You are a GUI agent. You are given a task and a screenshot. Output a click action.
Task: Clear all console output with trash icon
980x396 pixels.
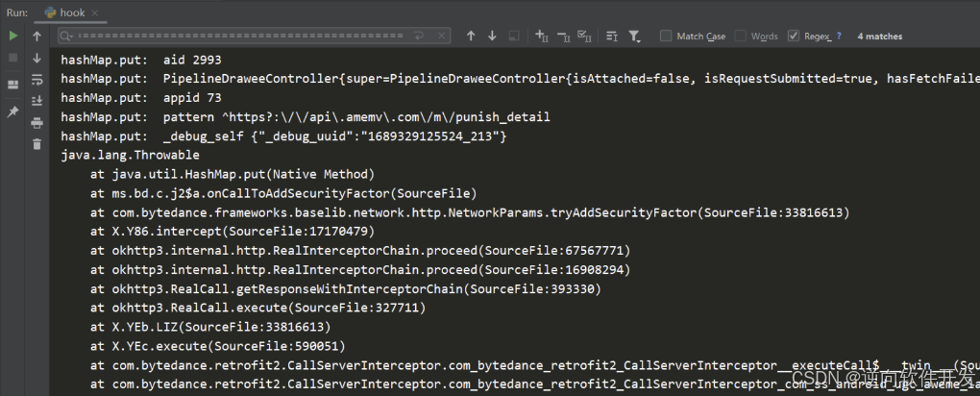coord(37,144)
